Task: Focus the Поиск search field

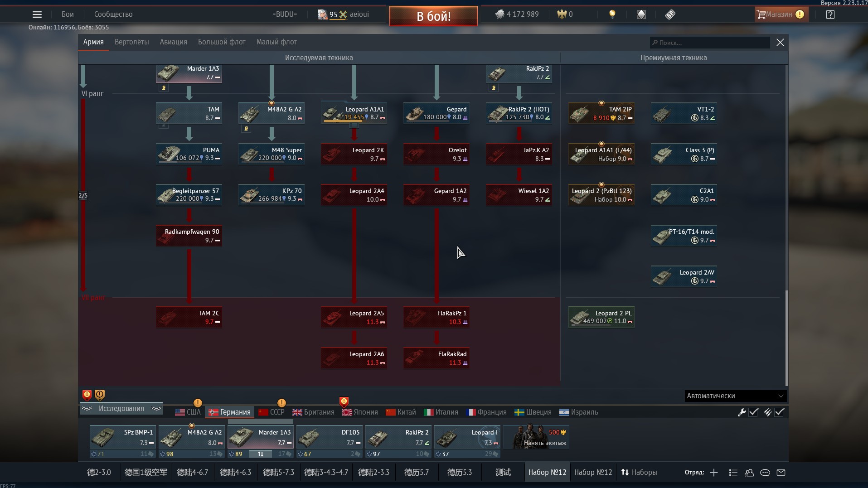Action: [x=710, y=43]
